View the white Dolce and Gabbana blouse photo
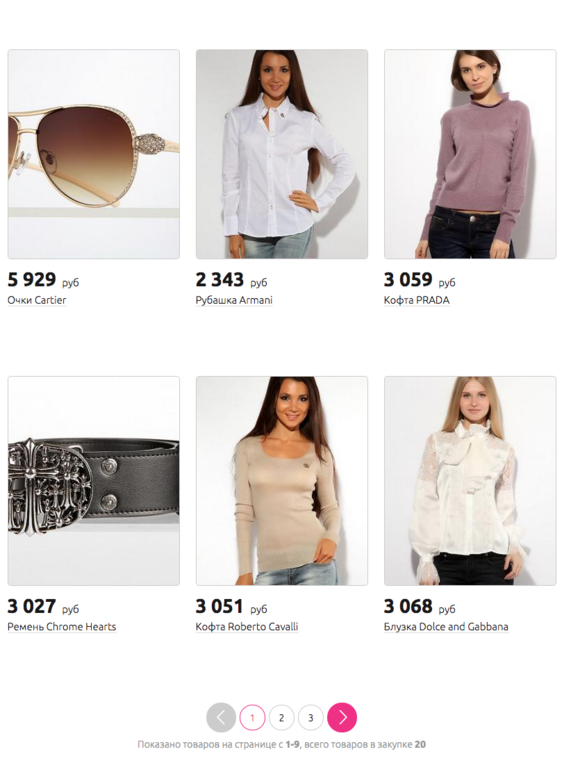This screenshot has width=571, height=770. coord(470,481)
